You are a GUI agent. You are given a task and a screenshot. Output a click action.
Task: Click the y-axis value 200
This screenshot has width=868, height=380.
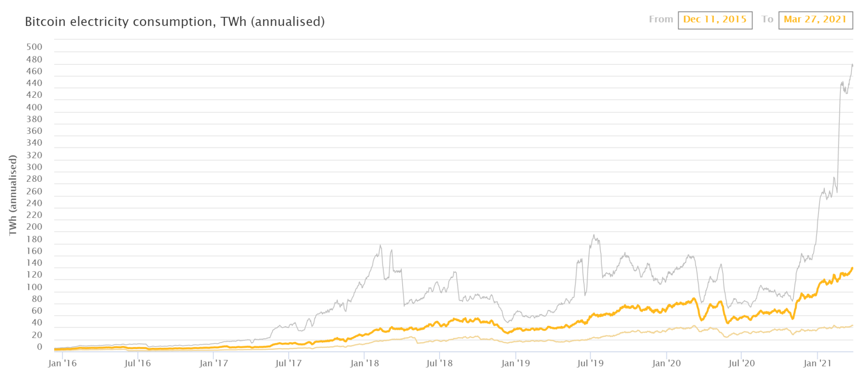pos(34,227)
